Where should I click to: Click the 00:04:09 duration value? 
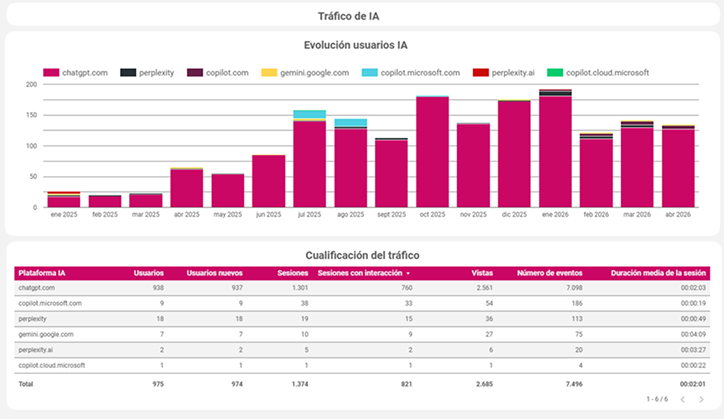tap(693, 334)
